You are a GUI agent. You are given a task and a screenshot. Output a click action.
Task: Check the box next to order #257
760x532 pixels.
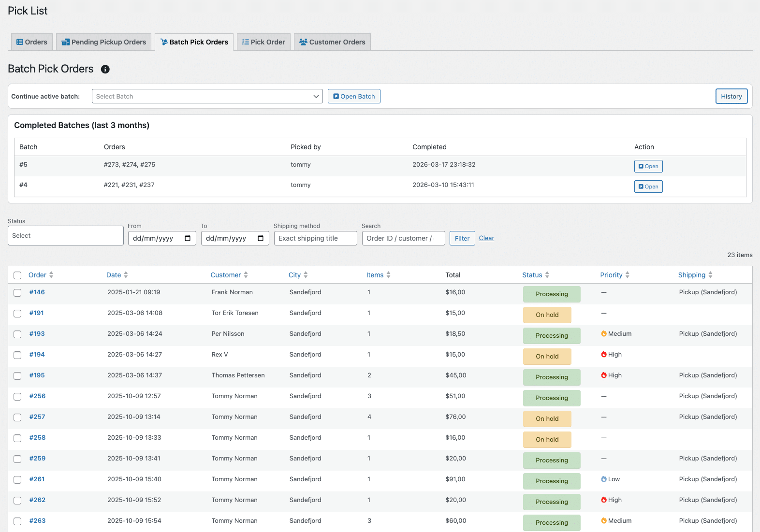click(17, 417)
